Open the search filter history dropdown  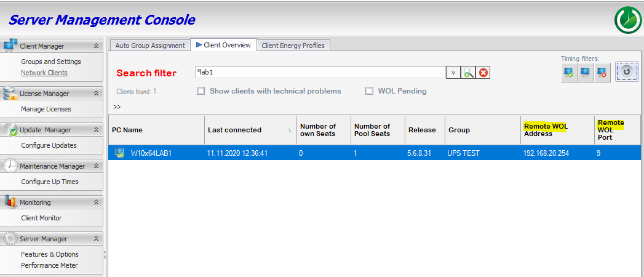click(453, 73)
